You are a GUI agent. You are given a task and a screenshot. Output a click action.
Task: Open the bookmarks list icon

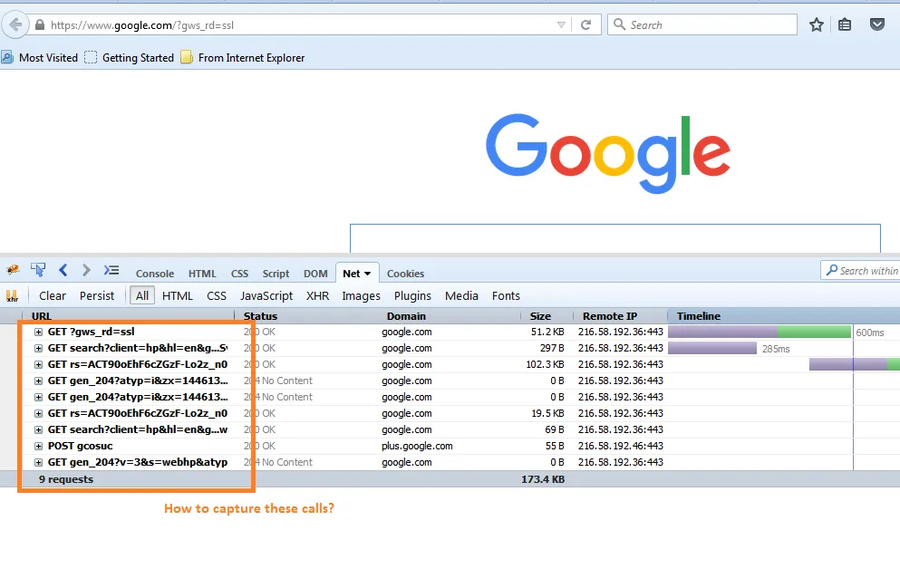845,24
